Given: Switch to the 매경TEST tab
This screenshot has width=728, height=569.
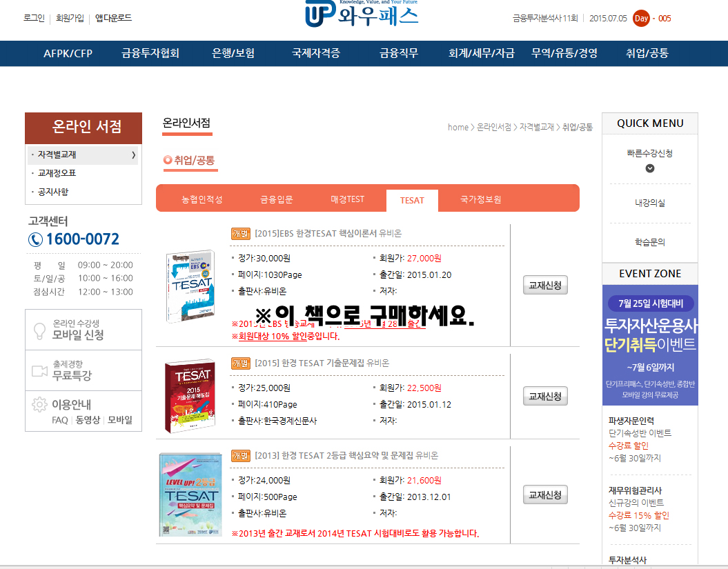Looking at the screenshot, I should 347,199.
